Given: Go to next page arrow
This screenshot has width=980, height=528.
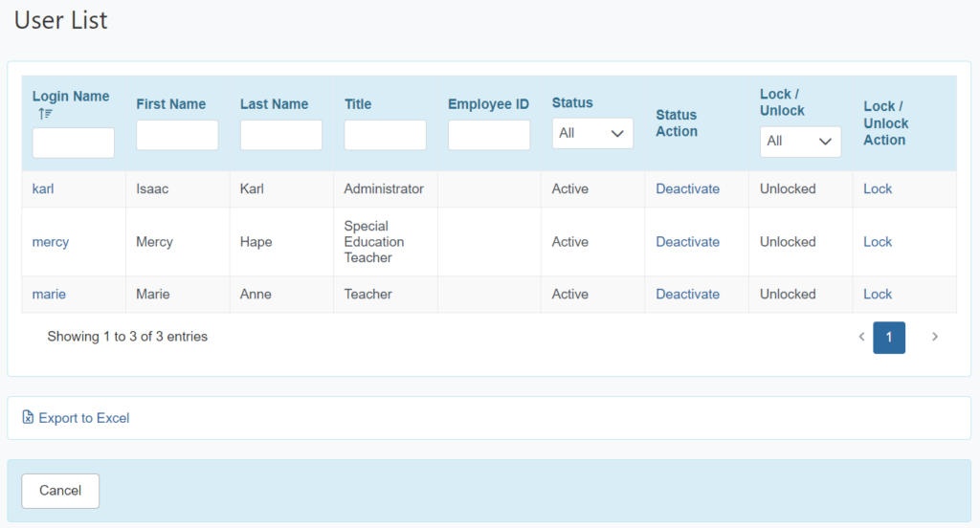Looking at the screenshot, I should 935,337.
